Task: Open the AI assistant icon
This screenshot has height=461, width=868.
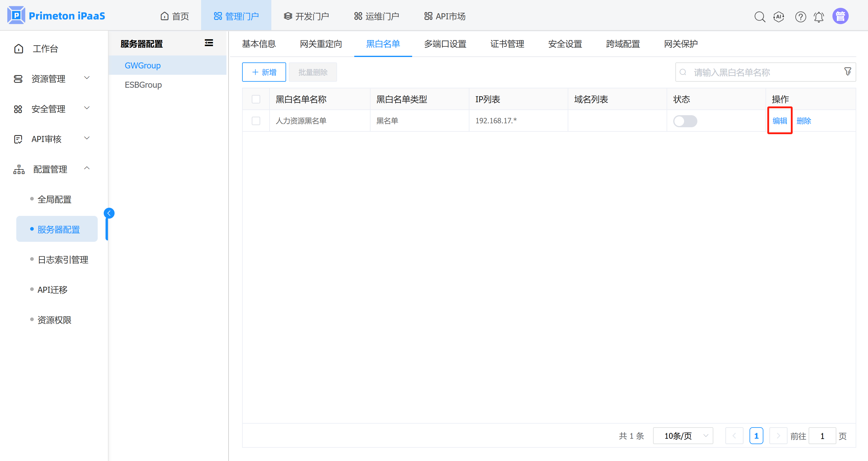Action: coord(779,17)
